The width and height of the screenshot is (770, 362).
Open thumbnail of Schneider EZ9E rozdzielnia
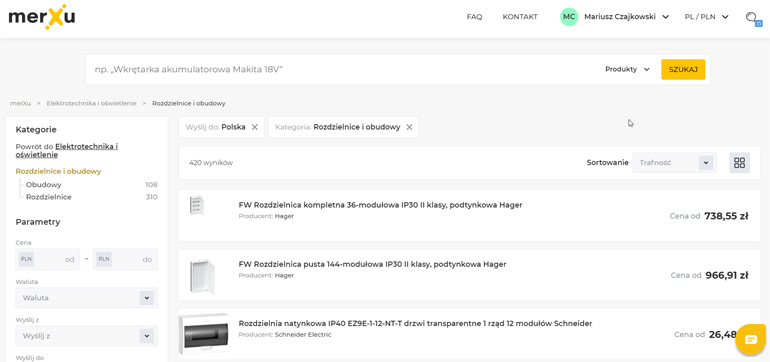point(204,334)
